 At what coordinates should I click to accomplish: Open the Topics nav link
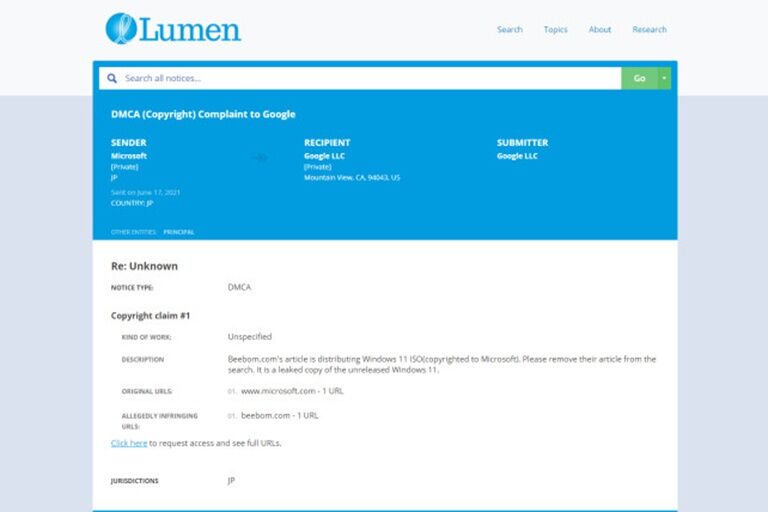[x=555, y=29]
